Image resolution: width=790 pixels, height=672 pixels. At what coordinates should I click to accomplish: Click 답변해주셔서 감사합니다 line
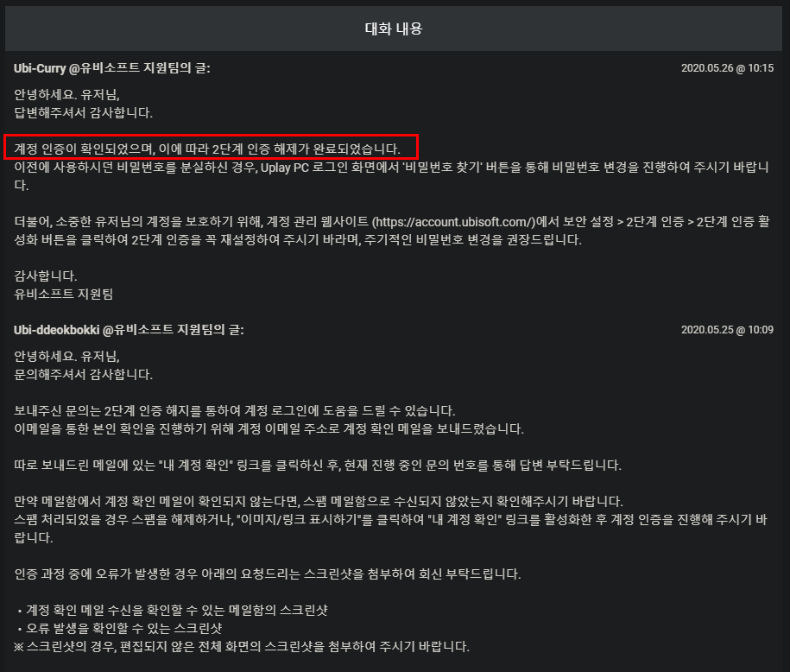coord(83,113)
